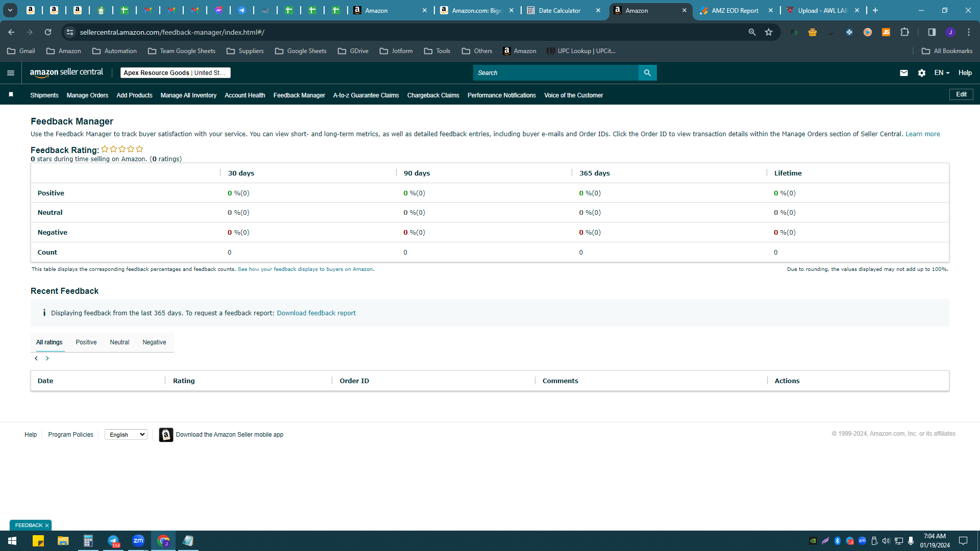
Task: Open Chargeback Claims in nav bar
Action: pos(433,95)
